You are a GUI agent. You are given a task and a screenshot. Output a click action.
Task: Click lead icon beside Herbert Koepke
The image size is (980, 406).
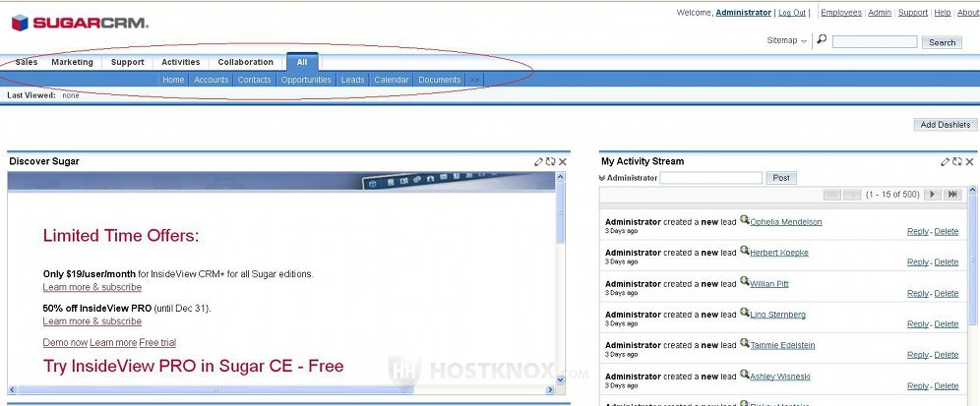745,250
